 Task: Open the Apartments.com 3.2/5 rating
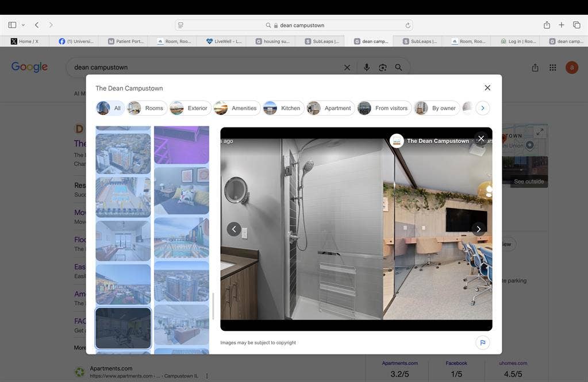399,369
